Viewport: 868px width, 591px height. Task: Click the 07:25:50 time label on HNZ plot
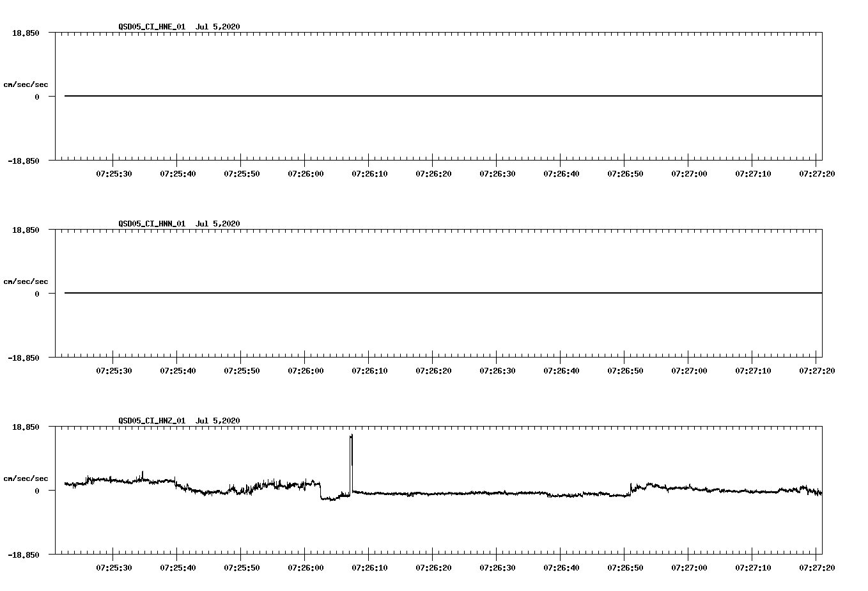click(x=242, y=567)
